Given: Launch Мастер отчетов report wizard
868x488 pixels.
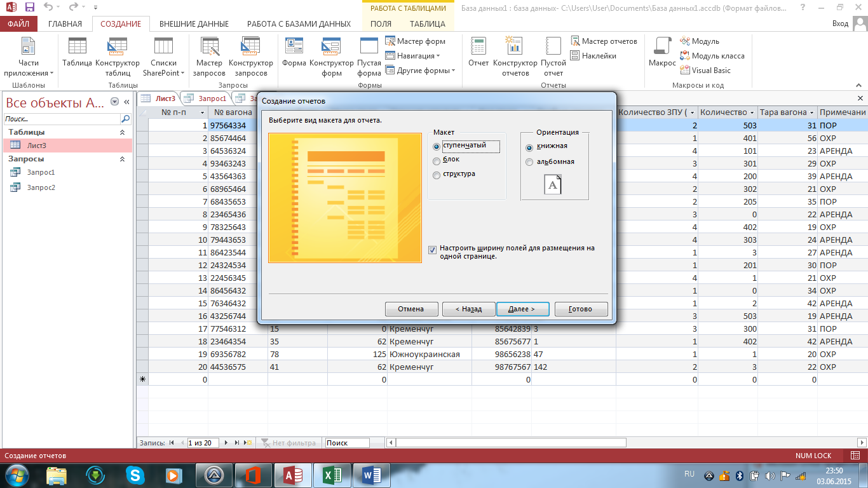Looking at the screenshot, I should tap(604, 41).
